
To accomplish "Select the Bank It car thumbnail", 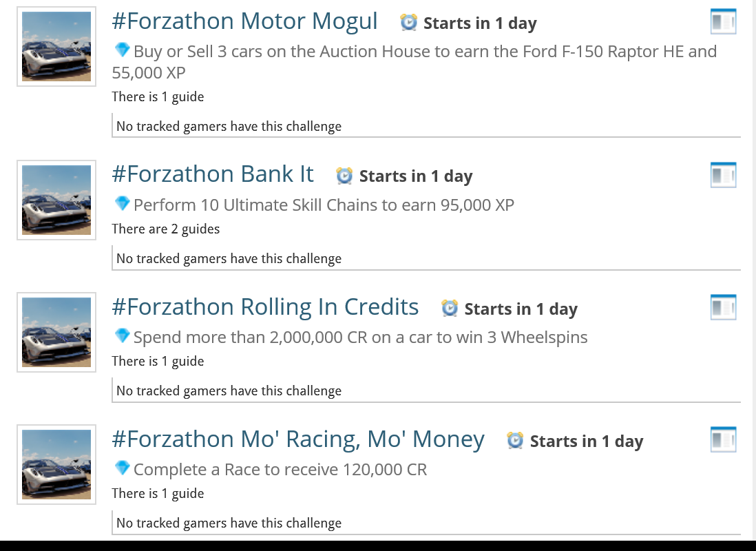I will (56, 200).
